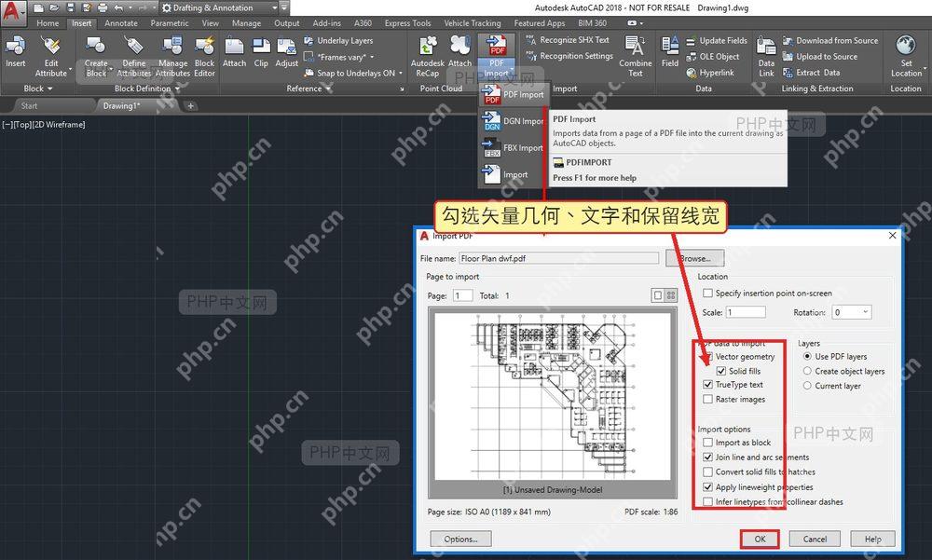Open Autodesk ReCap tool
Image resolution: width=932 pixels, height=560 pixels.
pyautogui.click(x=428, y=57)
